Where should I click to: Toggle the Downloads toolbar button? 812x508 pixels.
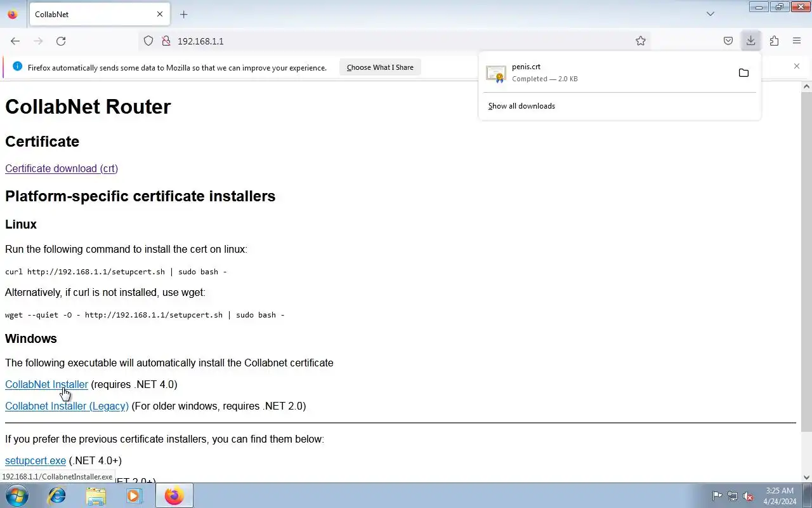point(750,41)
